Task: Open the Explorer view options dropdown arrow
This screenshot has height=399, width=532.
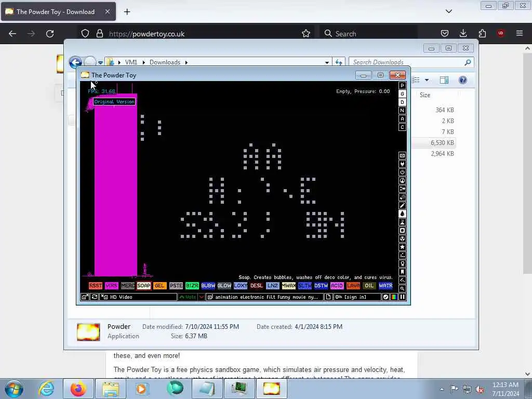Action: [427, 80]
